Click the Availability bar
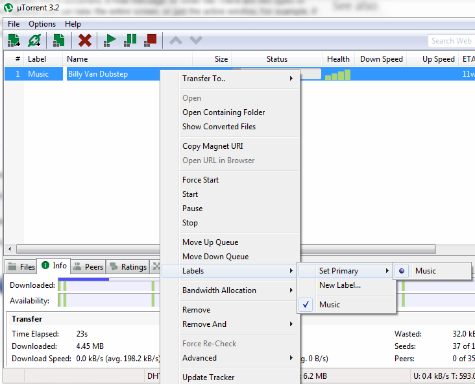This screenshot has height=384, width=475. [109, 300]
